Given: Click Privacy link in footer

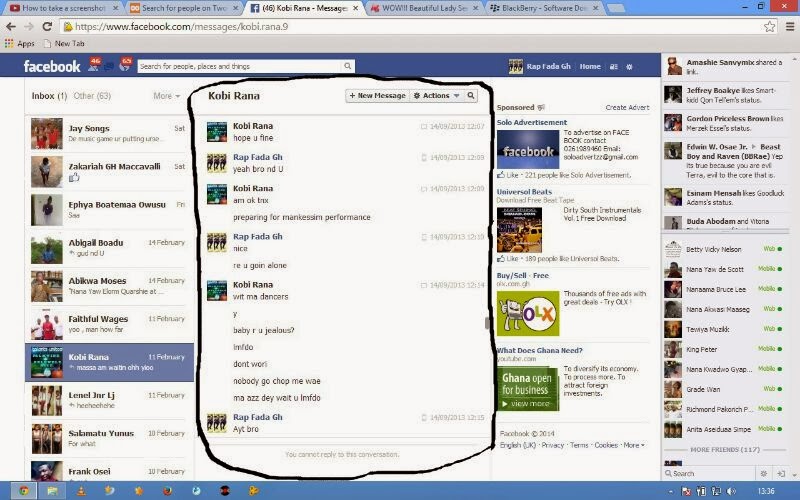Looking at the screenshot, I should [553, 445].
